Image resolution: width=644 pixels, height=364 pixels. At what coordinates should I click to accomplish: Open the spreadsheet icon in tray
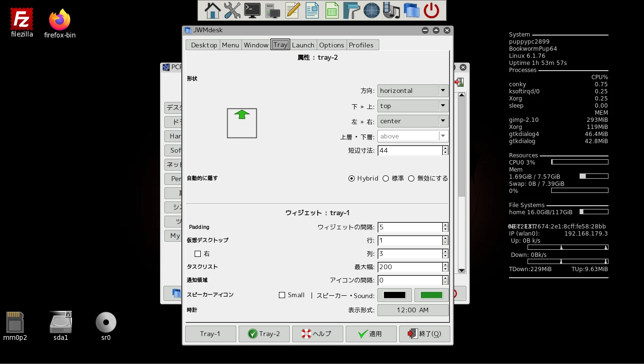point(331,10)
